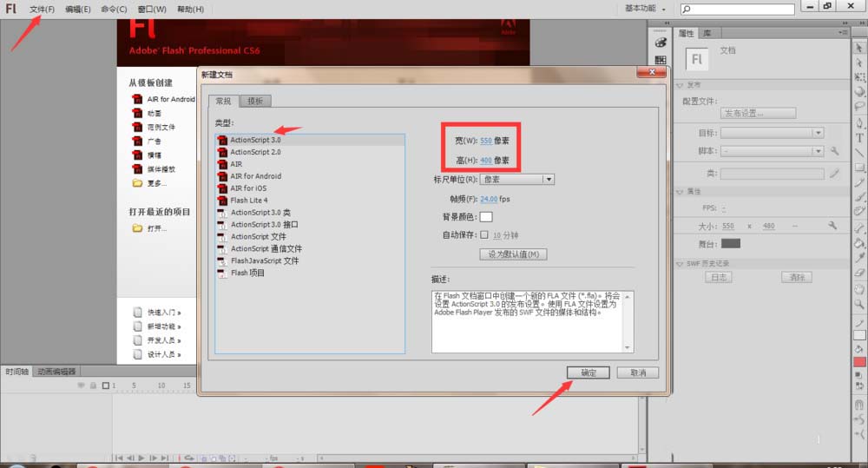The width and height of the screenshot is (868, 468).
Task: Open the Swatches grid panel icon
Action: coord(661,60)
